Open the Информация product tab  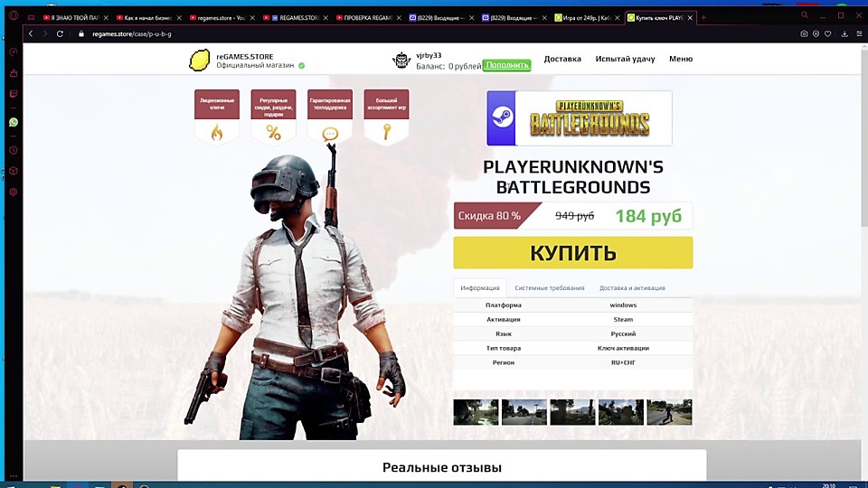(x=480, y=287)
